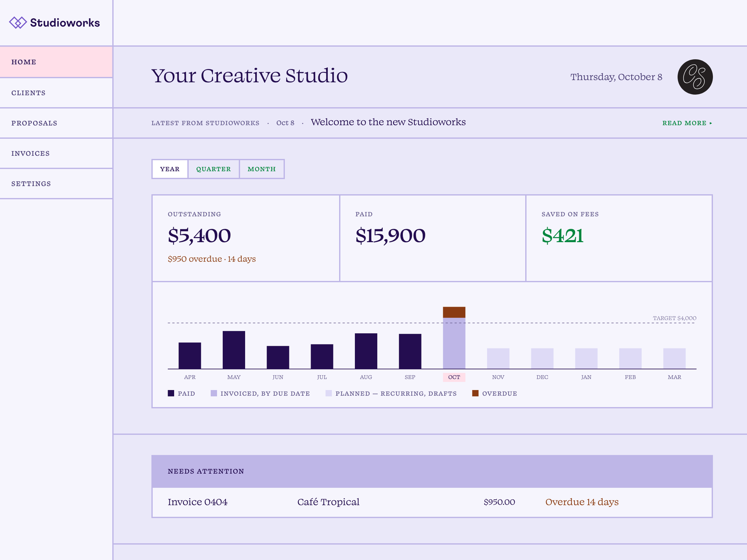This screenshot has width=747, height=560.
Task: Click the January planned bar
Action: (x=586, y=358)
